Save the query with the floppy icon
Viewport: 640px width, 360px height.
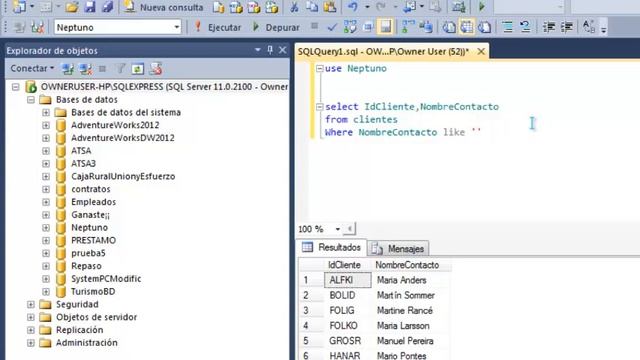89,7
